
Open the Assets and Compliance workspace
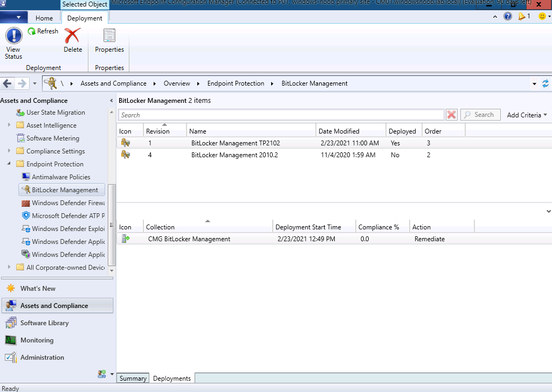(57, 305)
